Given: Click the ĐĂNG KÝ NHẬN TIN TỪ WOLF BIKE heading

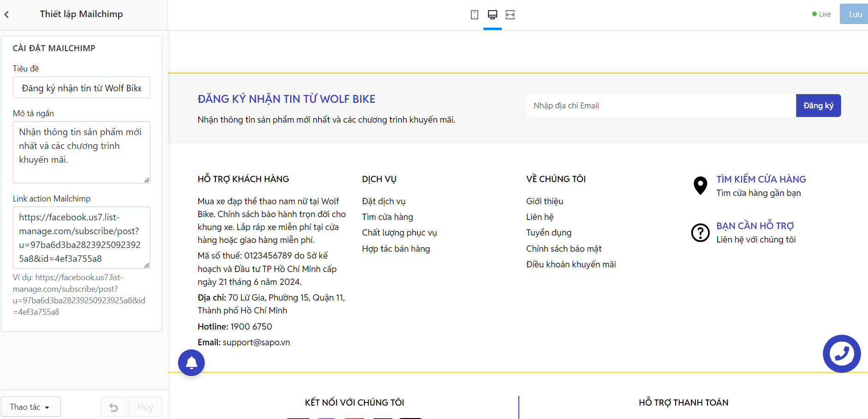Looking at the screenshot, I should coord(286,99).
